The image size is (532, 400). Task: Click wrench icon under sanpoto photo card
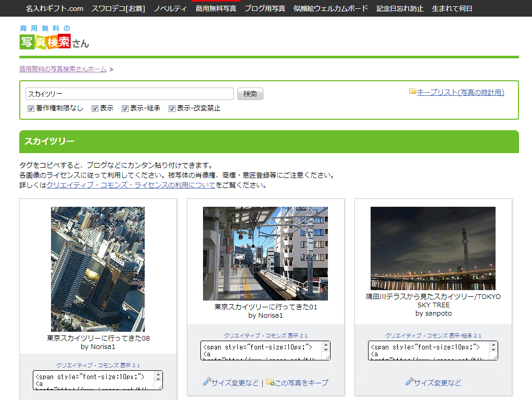click(409, 382)
